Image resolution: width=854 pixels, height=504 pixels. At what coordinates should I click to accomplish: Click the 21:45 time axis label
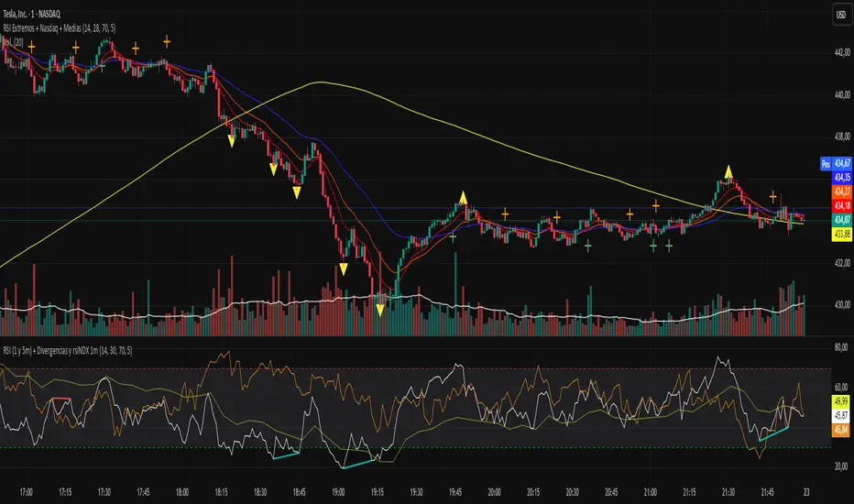tap(767, 492)
